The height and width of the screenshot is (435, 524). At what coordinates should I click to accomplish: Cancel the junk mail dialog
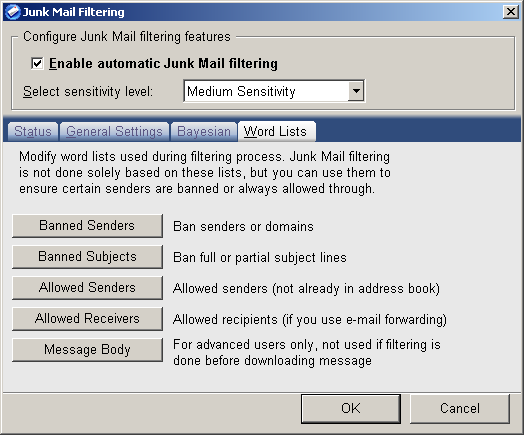pos(460,409)
